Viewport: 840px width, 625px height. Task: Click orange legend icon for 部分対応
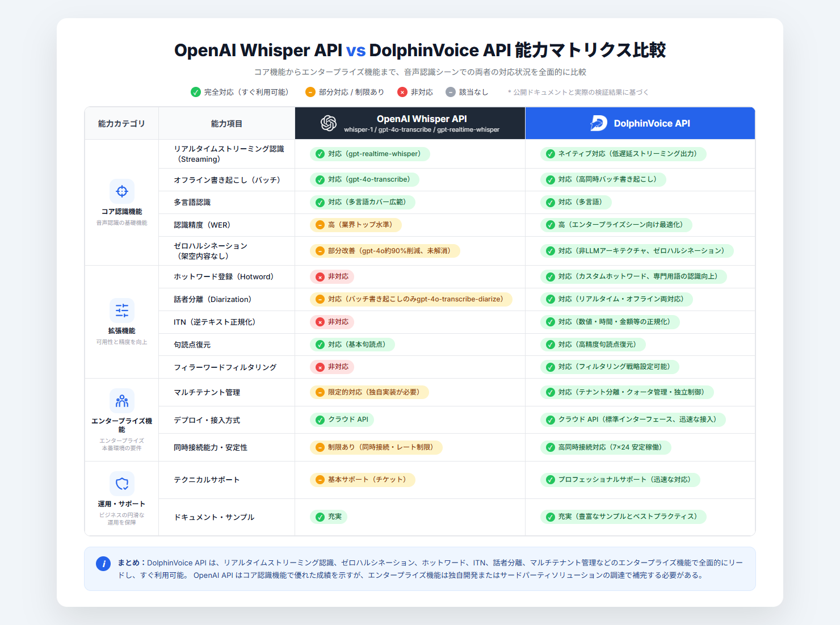point(310,92)
